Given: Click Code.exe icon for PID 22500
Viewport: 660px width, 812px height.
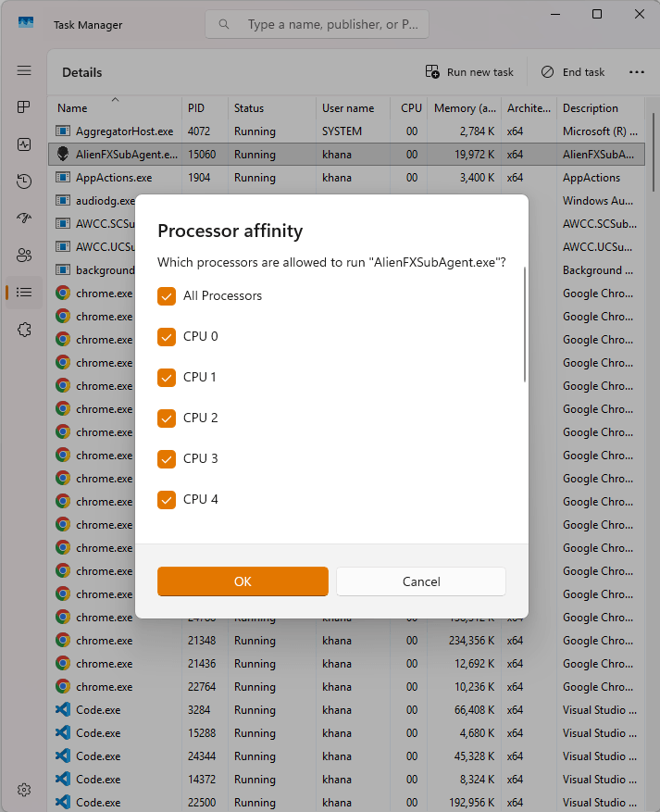Looking at the screenshot, I should click(63, 802).
